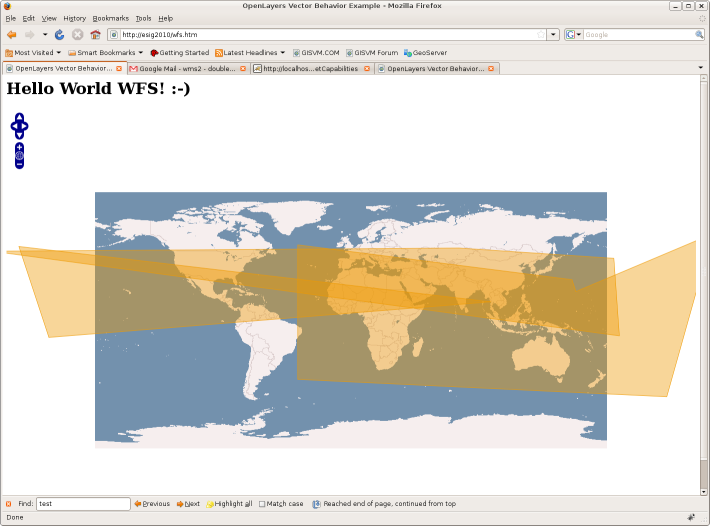Screen dimensions: 710x526
Task: Click the orange vector polygon on map
Action: (x=450, y=340)
